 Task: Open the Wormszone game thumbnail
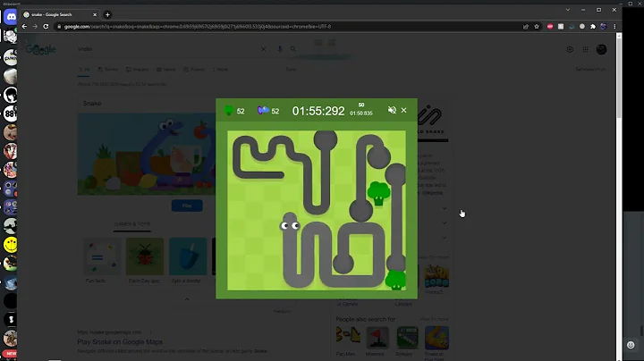pyautogui.click(x=436, y=278)
